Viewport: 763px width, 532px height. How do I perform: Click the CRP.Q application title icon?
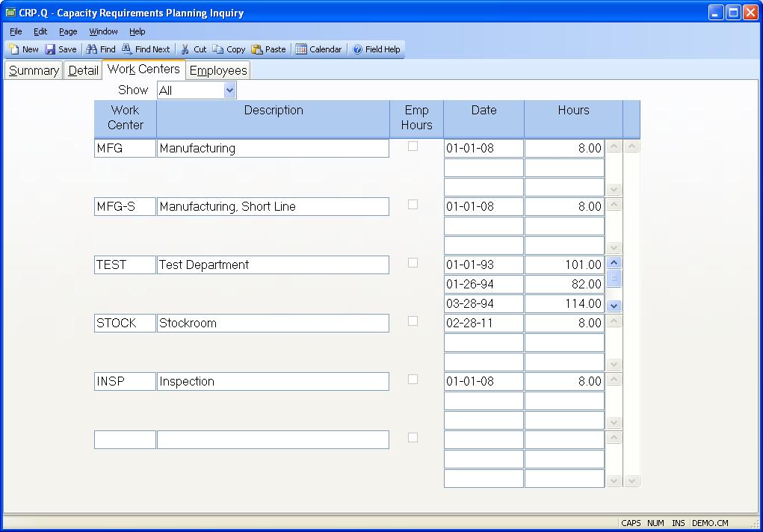tap(10, 12)
